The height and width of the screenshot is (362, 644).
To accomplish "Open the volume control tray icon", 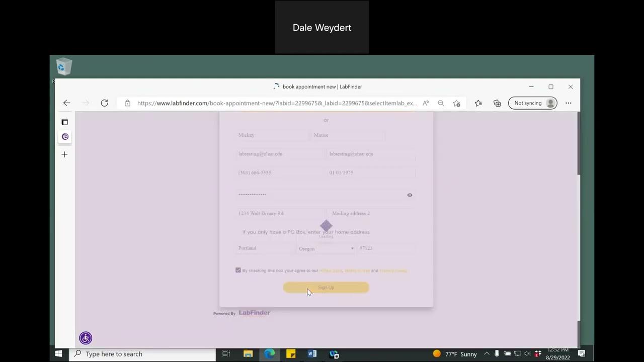I will (x=527, y=354).
